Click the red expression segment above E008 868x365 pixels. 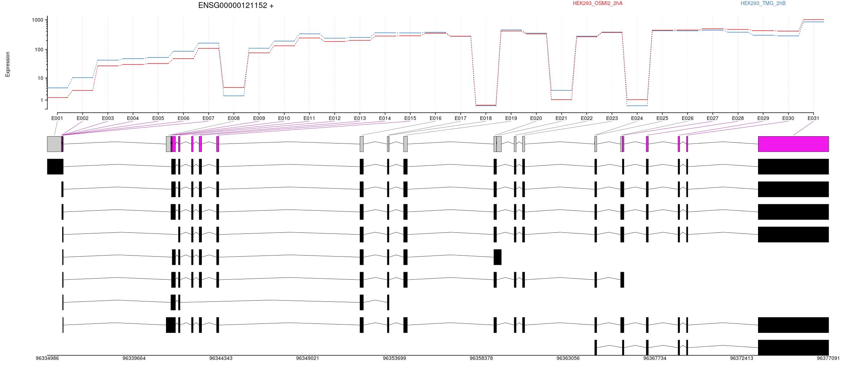coord(234,87)
